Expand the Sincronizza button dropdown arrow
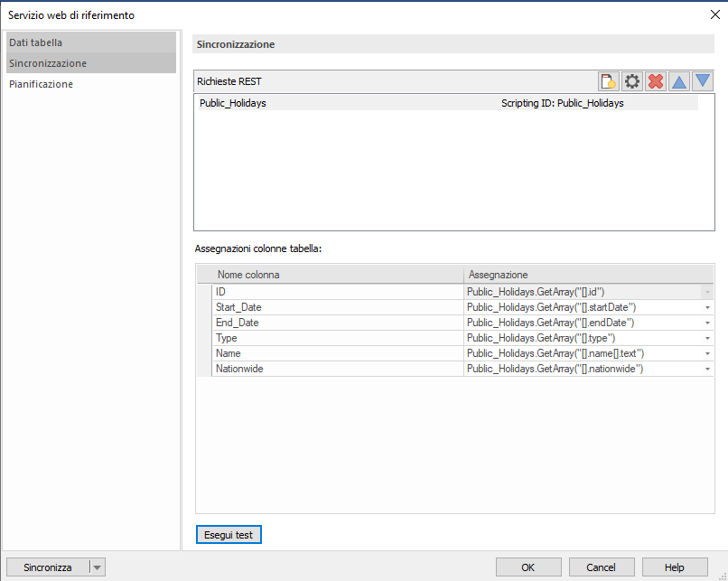 98,567
